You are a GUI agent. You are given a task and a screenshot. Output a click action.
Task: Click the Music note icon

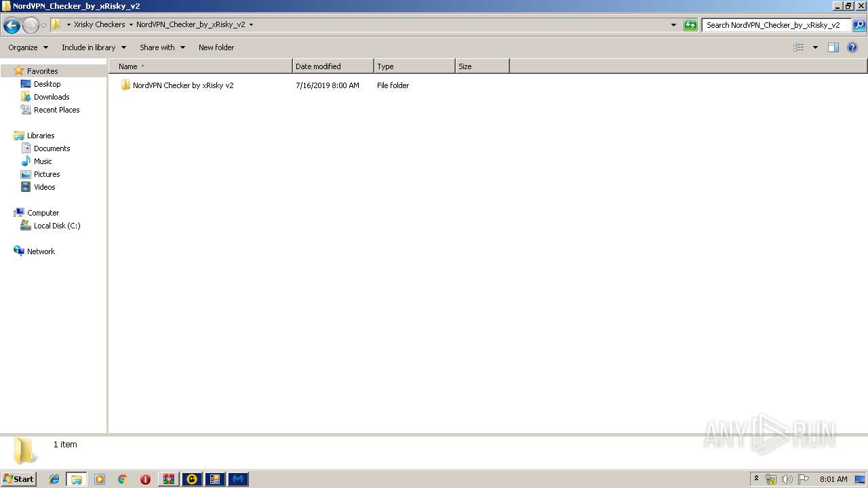26,161
